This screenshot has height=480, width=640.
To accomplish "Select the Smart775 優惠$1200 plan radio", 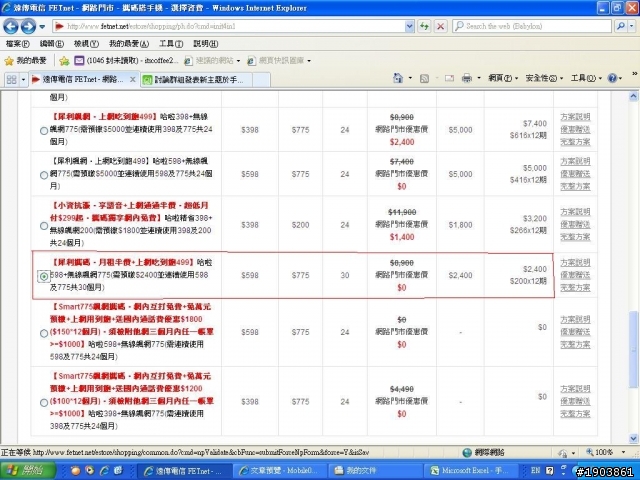I will [44, 403].
